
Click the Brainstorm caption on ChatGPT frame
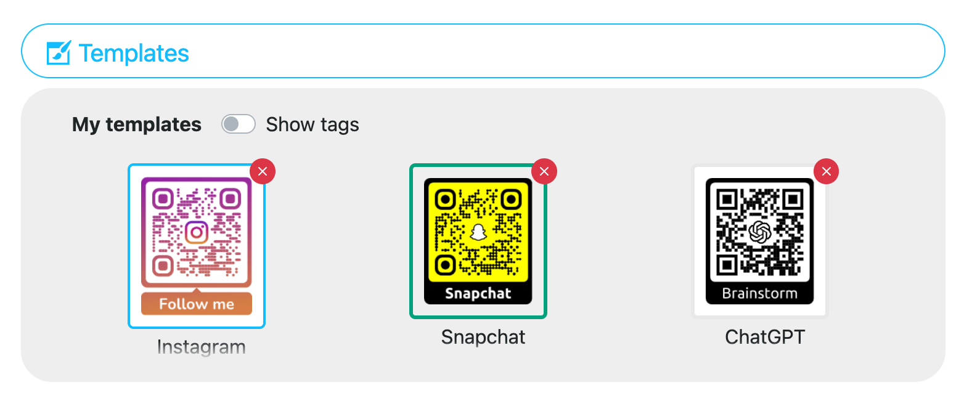point(760,293)
